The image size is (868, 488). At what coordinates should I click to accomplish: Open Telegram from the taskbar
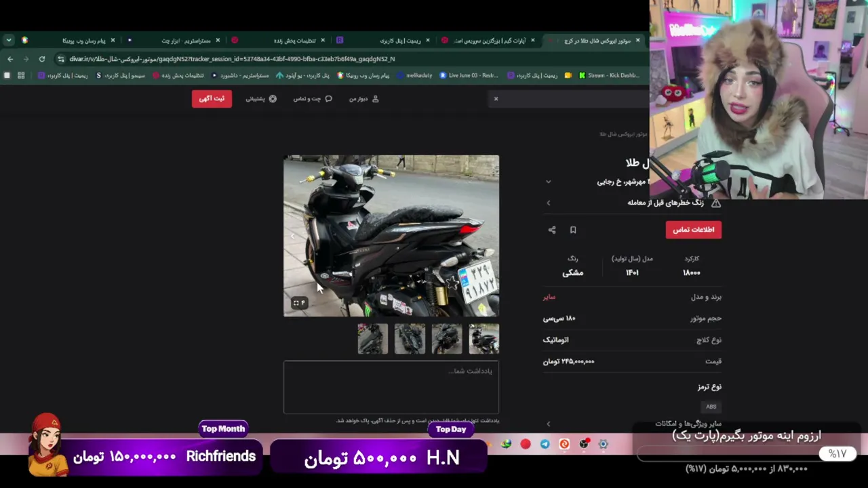pyautogui.click(x=545, y=444)
